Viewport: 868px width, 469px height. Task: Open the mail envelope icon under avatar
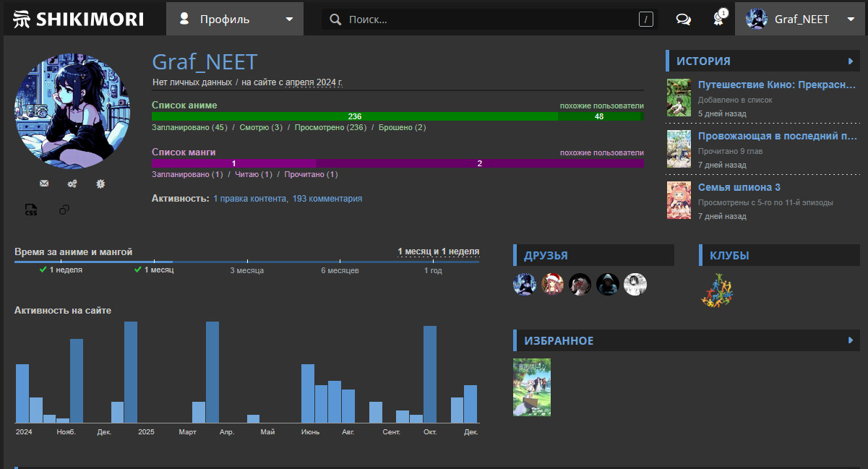pyautogui.click(x=44, y=184)
